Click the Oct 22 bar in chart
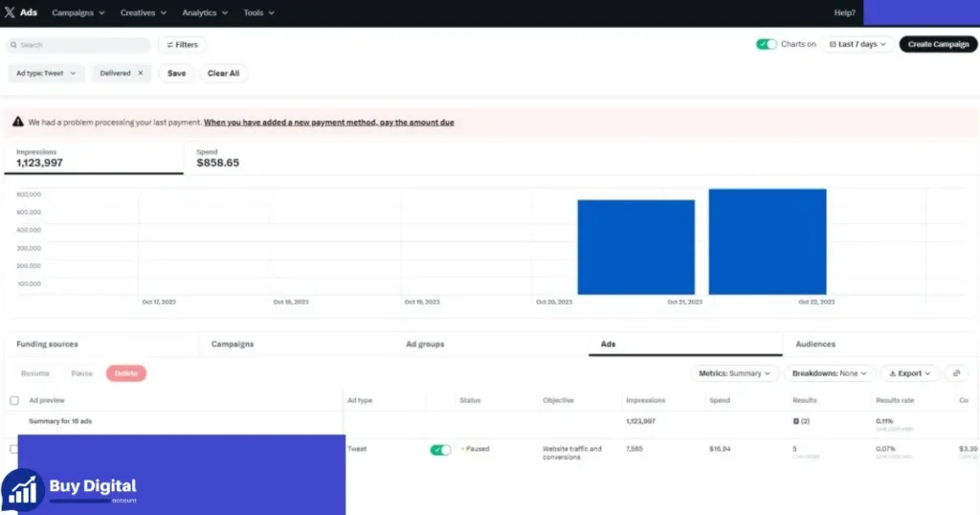The image size is (980, 515). pos(767,242)
